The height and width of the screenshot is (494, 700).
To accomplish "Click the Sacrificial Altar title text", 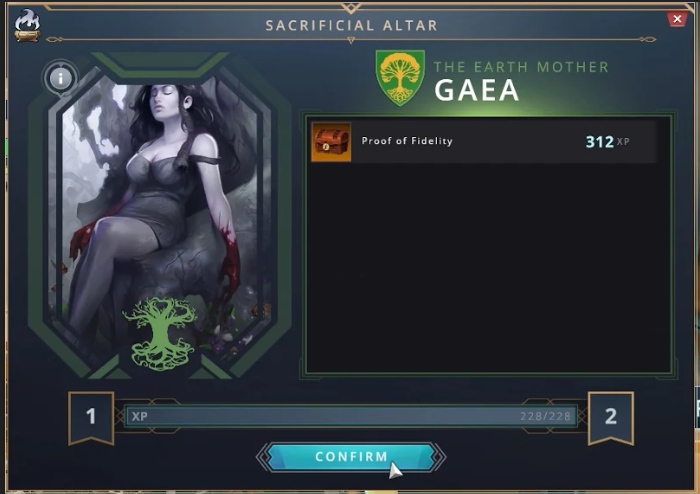I will pos(351,25).
